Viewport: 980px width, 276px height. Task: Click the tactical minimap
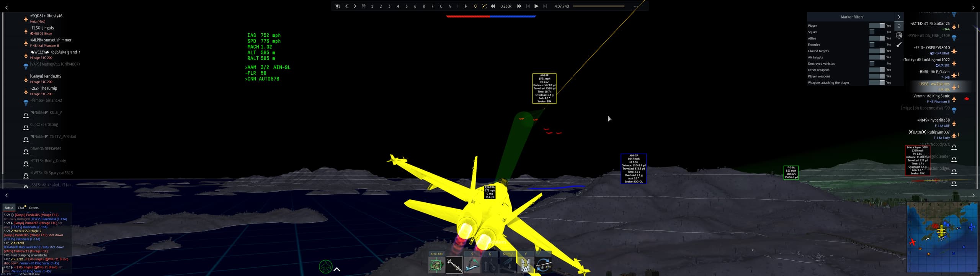pos(942,237)
